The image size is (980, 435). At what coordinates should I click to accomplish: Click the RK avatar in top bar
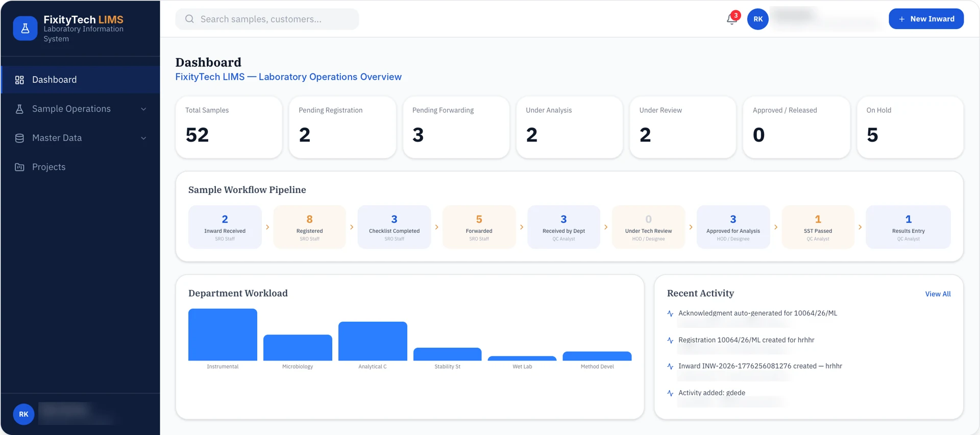[758, 19]
